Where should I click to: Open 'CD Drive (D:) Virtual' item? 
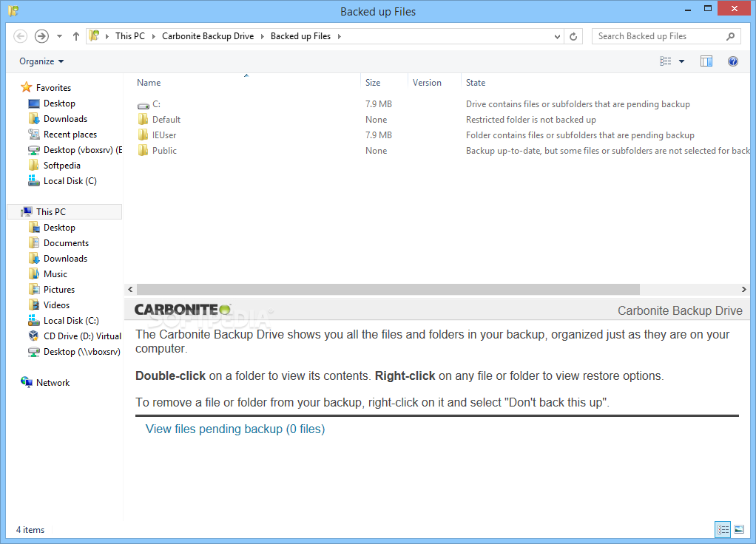tap(82, 336)
